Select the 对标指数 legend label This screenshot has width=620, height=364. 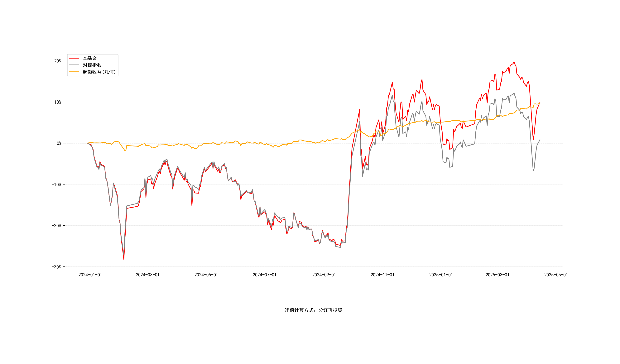point(92,65)
